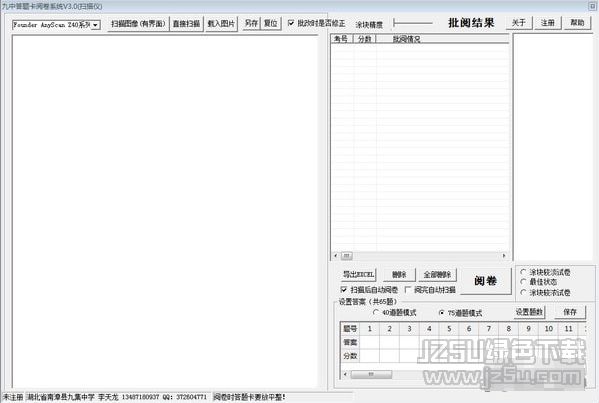
Task: Click the 复位 reset button
Action: [x=271, y=23]
